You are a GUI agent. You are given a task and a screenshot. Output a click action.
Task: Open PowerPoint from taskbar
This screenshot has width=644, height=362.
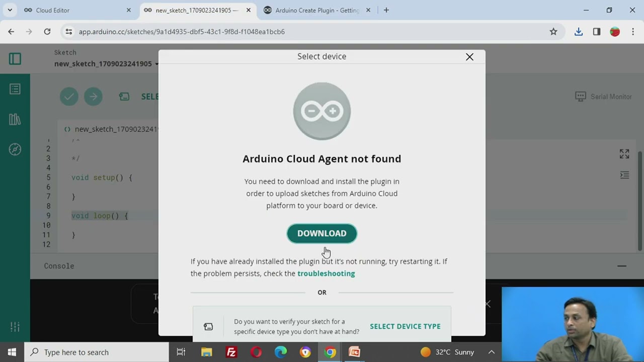point(355,352)
